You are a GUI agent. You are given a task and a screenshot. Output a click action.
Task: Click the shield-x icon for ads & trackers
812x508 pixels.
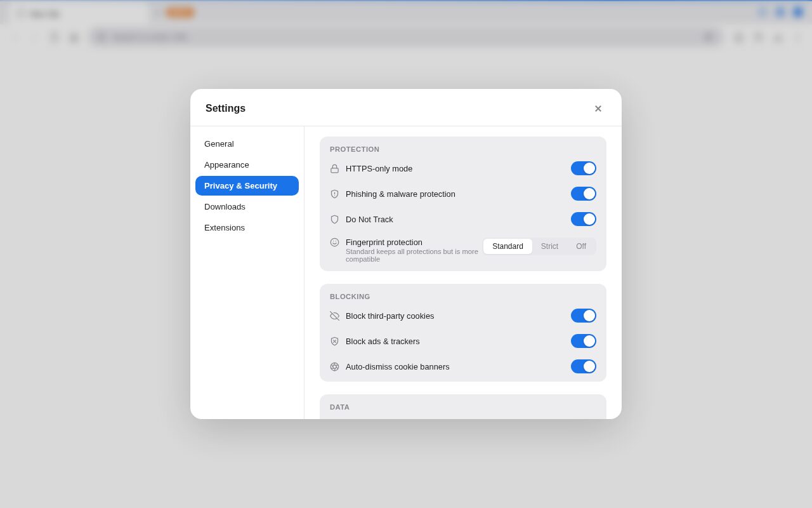pos(334,342)
